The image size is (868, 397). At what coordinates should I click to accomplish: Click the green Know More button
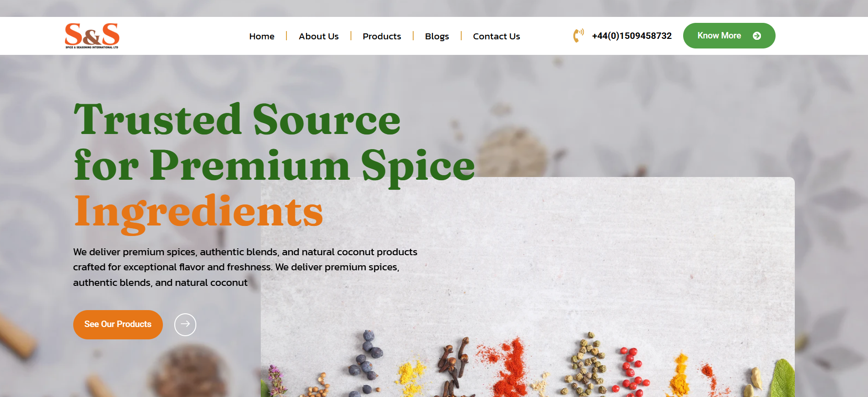click(729, 36)
